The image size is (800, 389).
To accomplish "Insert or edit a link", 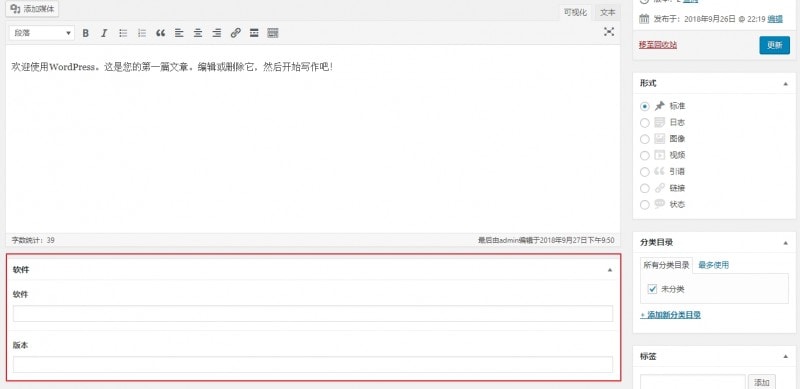I will [x=235, y=33].
